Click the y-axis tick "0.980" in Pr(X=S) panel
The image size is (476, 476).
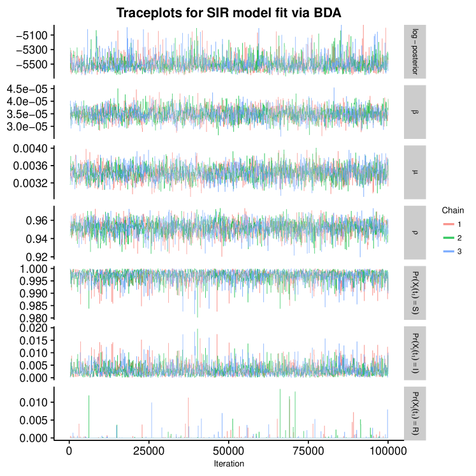tap(34, 318)
